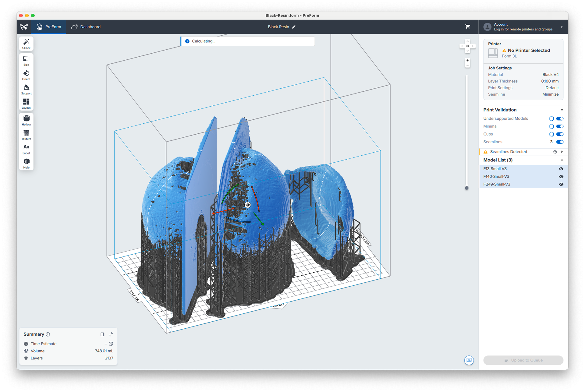Screen dimensions: 585x392
Task: Hide the F140-Small-V3 model
Action: [561, 177]
